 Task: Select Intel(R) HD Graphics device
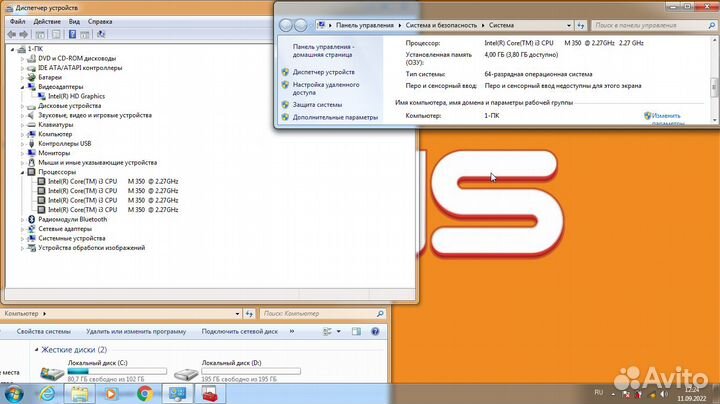point(76,96)
